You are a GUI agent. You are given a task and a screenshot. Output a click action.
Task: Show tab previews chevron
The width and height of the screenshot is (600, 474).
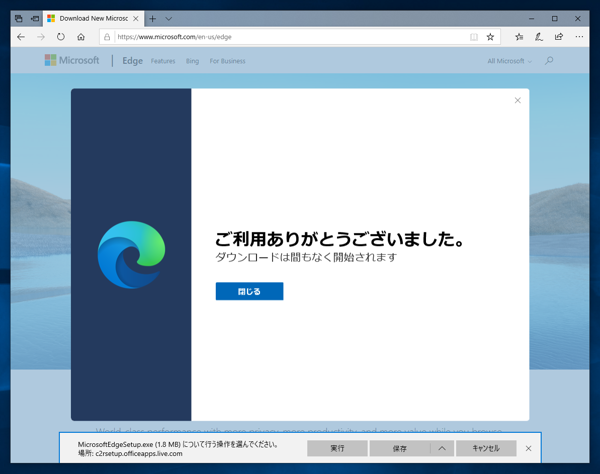coord(168,18)
